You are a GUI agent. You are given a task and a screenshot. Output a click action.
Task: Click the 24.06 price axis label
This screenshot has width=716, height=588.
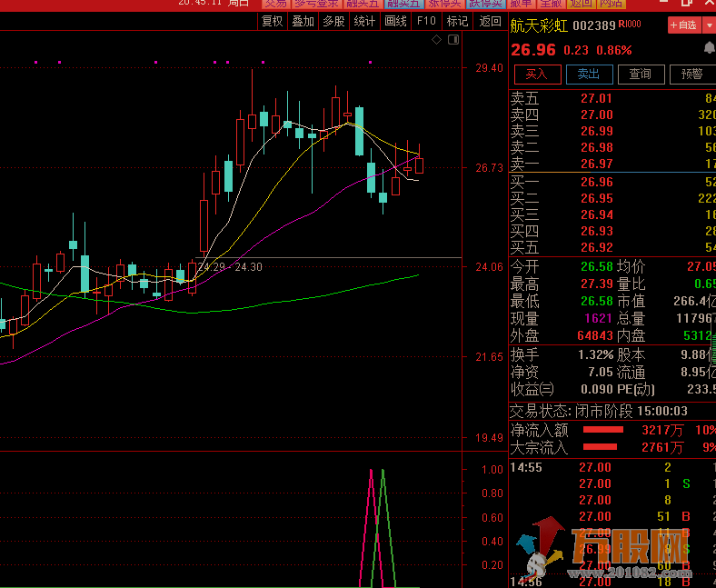[x=489, y=267]
